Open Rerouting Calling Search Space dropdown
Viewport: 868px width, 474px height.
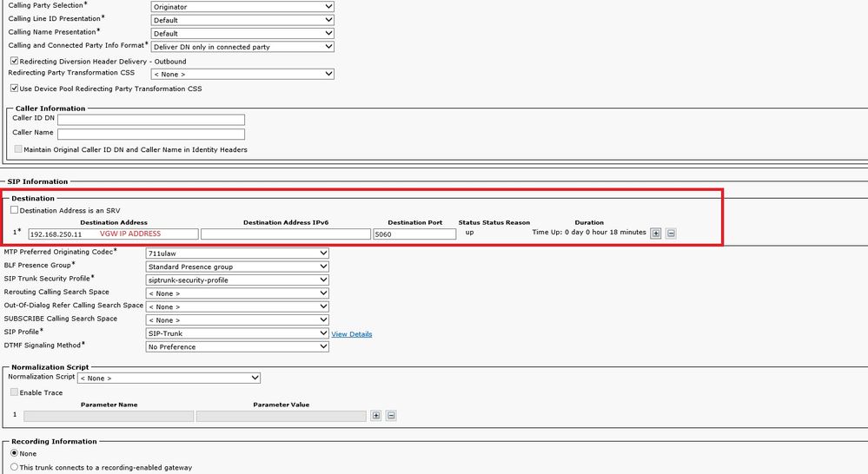coord(237,293)
